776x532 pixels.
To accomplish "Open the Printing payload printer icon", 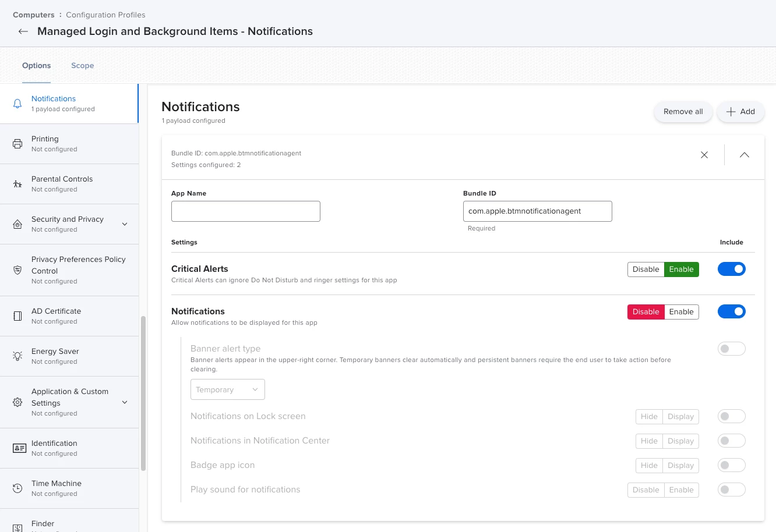I will [x=17, y=144].
